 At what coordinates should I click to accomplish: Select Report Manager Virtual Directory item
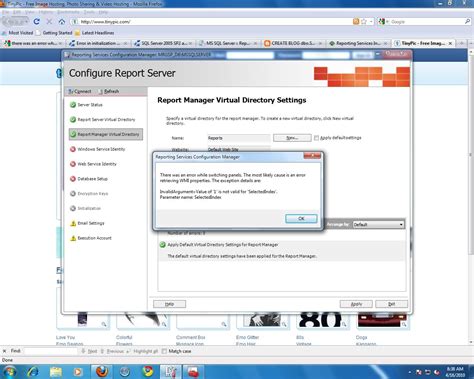(x=106, y=134)
